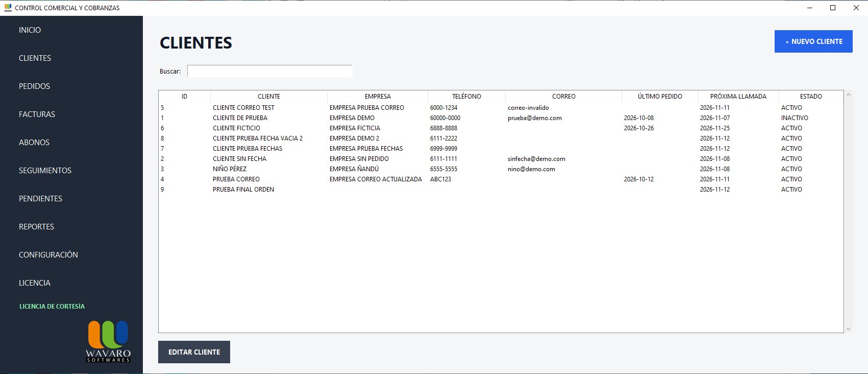Click the + NUEVO CLIENTE button
Image resolution: width=868 pixels, height=374 pixels.
click(x=813, y=41)
